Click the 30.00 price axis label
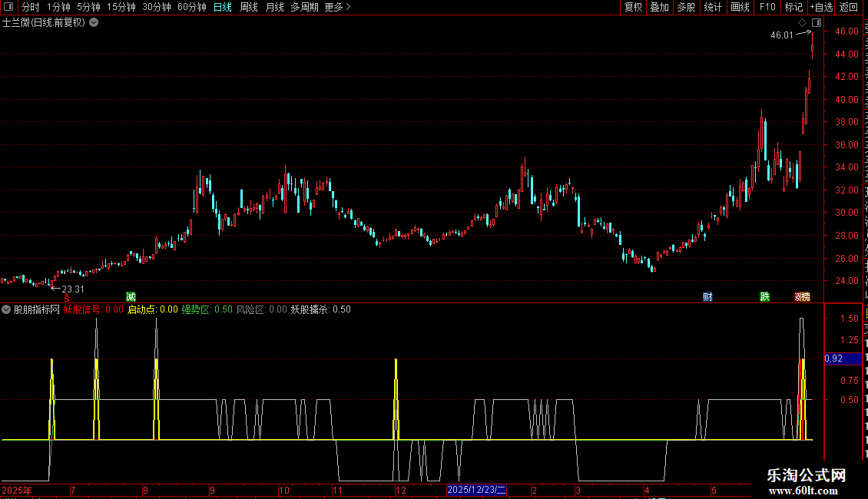This screenshot has width=868, height=499. (847, 213)
